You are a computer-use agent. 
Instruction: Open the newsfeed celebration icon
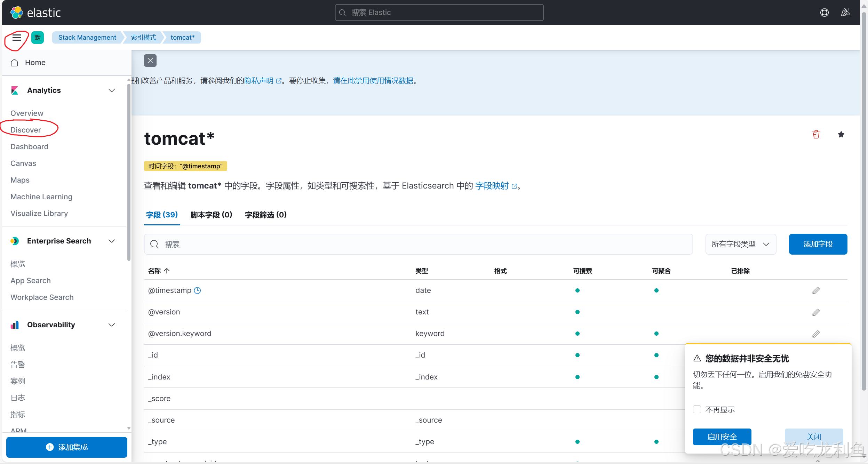(x=845, y=13)
